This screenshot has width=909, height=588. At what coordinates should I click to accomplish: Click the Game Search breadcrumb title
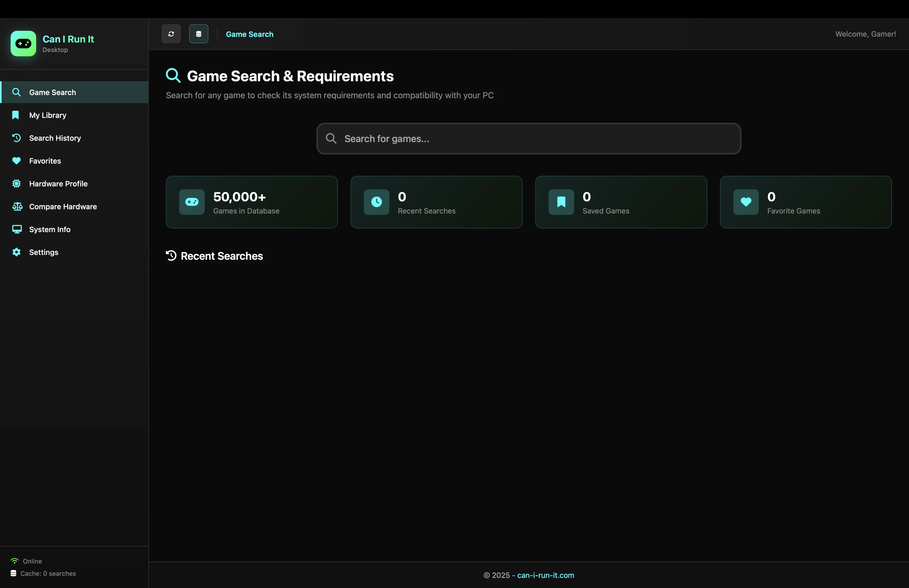click(249, 34)
